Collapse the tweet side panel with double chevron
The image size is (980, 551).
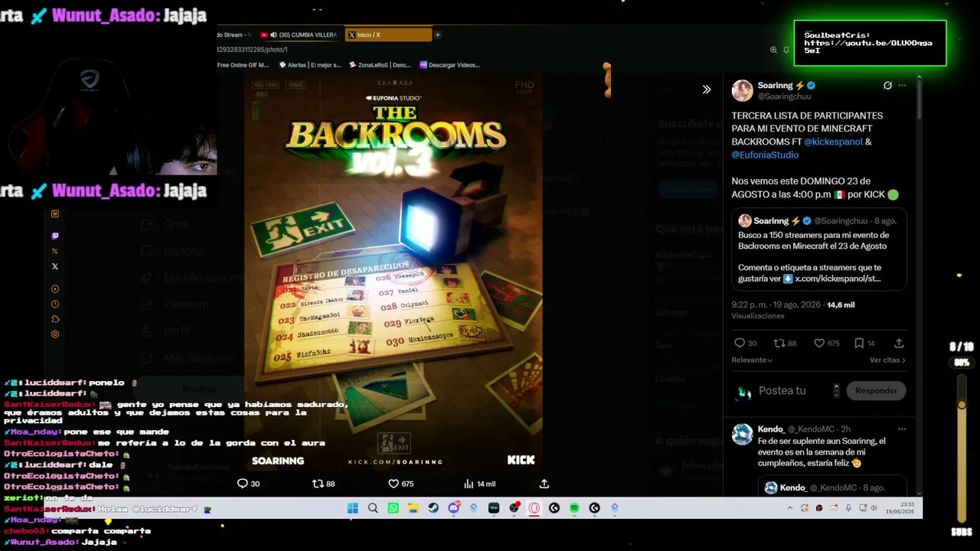[706, 90]
